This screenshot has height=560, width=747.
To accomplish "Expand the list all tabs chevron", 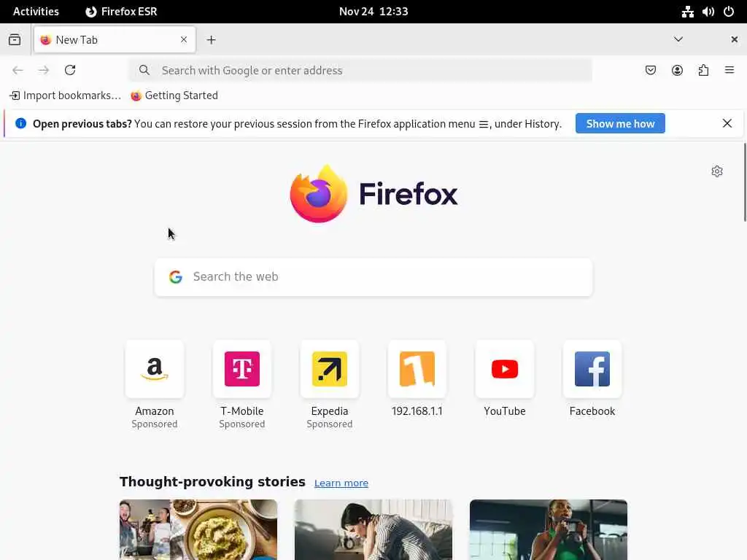I will pyautogui.click(x=678, y=39).
